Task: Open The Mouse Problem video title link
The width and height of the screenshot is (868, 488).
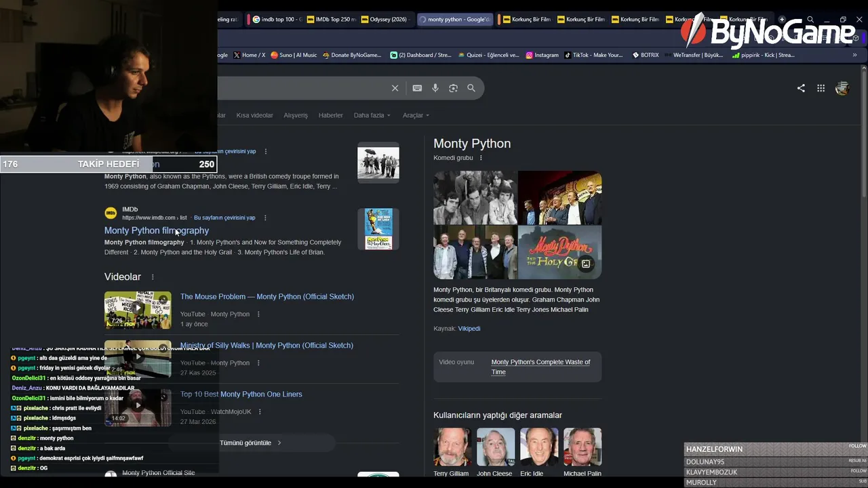Action: (x=267, y=297)
